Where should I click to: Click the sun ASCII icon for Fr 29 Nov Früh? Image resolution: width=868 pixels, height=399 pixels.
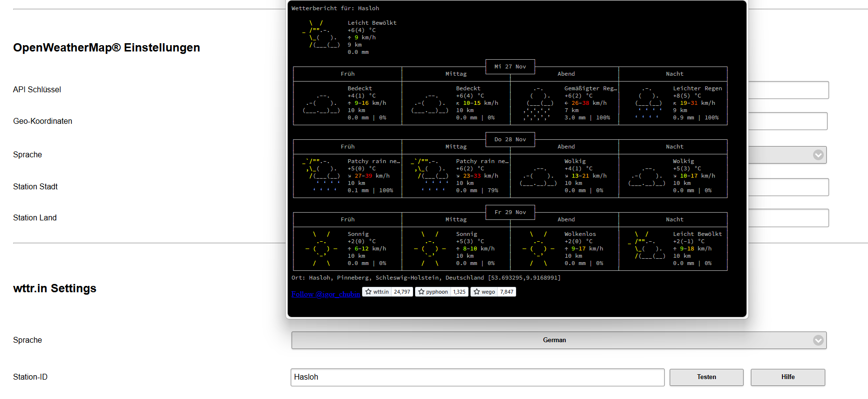[x=321, y=249]
